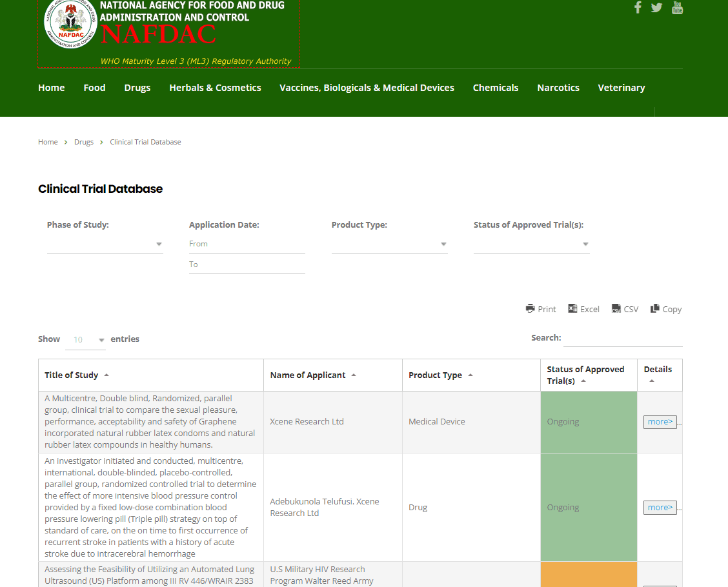Image resolution: width=728 pixels, height=587 pixels.
Task: Click the Drugs breadcrumb link
Action: click(83, 142)
